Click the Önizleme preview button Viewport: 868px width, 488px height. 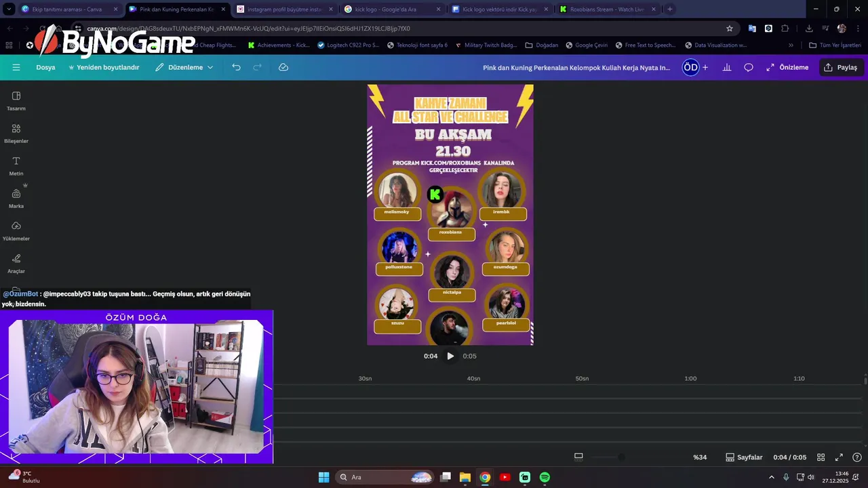pyautogui.click(x=787, y=67)
